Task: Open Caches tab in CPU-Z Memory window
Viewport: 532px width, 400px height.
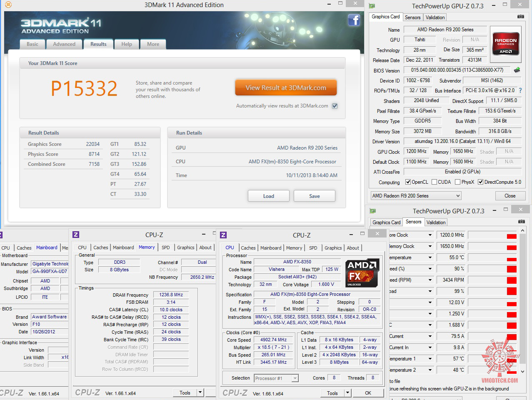Action: tap(100, 247)
